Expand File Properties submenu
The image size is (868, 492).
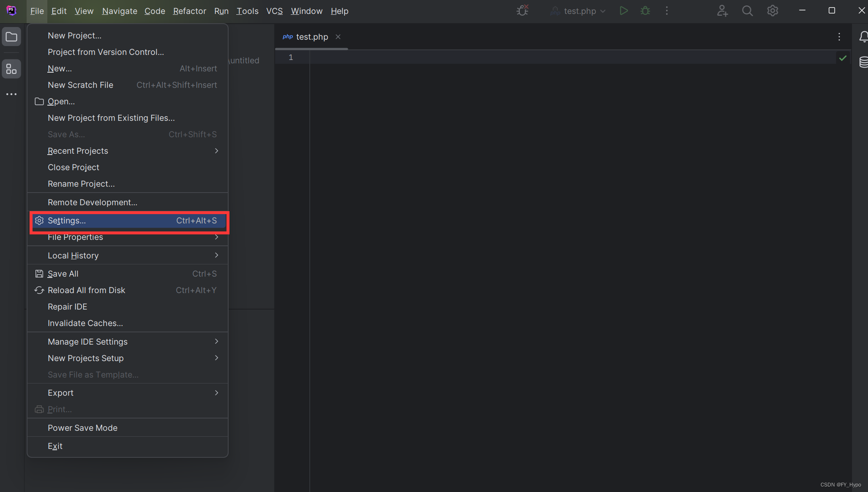click(x=127, y=237)
